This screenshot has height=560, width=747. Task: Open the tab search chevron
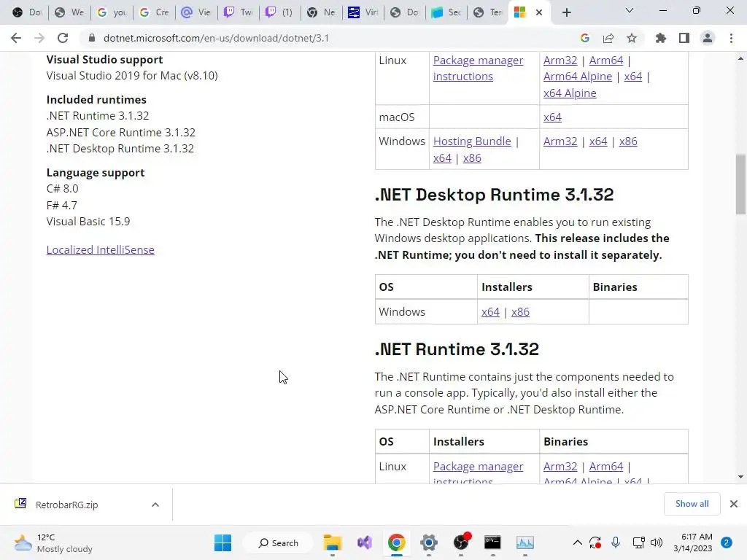tap(630, 10)
